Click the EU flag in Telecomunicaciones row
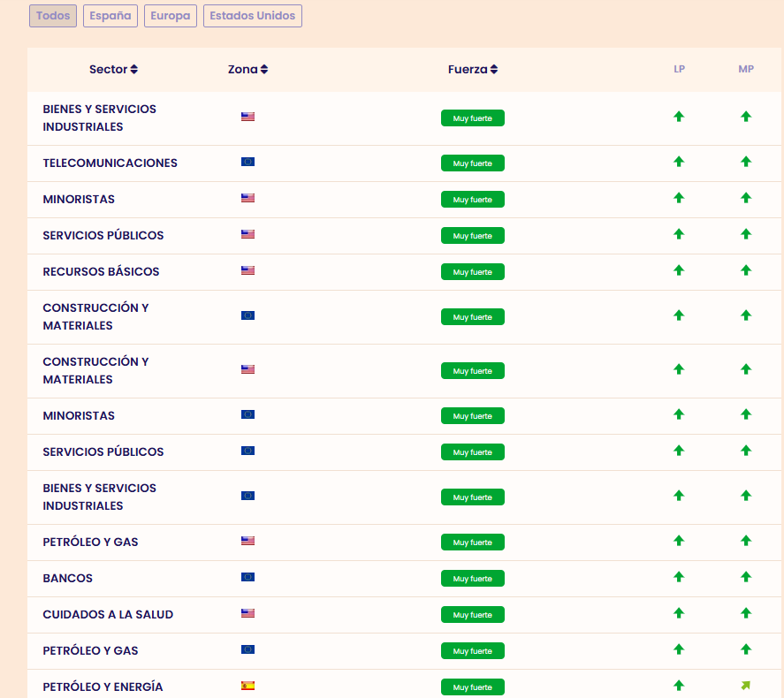The width and height of the screenshot is (784, 698). pos(247,163)
